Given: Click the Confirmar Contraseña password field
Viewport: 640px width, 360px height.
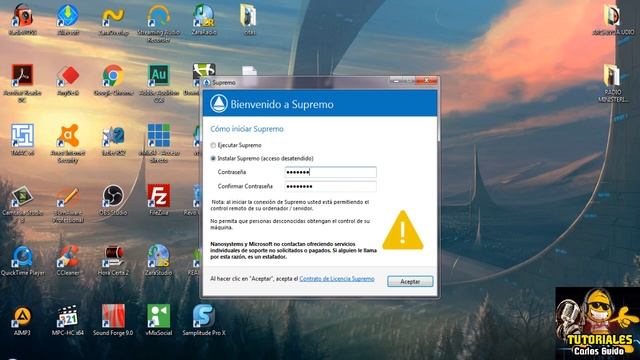Looking at the screenshot, I should tap(331, 187).
